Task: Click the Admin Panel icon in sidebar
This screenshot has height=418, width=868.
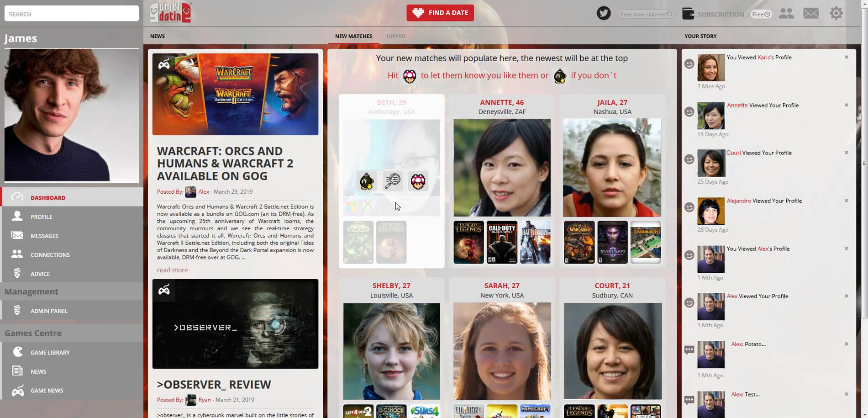Action: [17, 310]
